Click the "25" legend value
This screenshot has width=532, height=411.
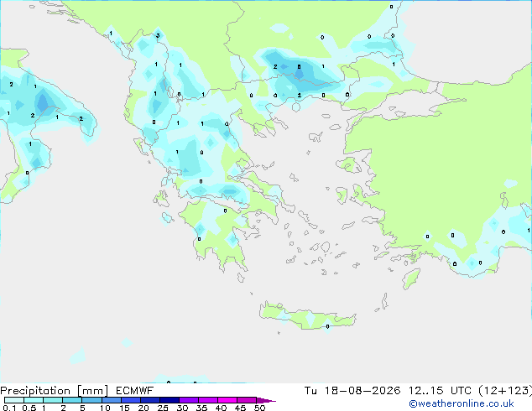pos(163,408)
